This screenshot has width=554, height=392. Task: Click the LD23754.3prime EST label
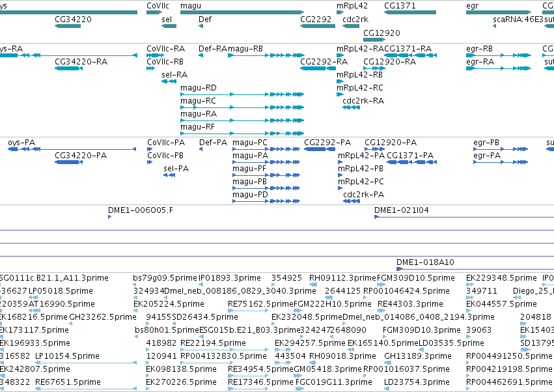417,382
